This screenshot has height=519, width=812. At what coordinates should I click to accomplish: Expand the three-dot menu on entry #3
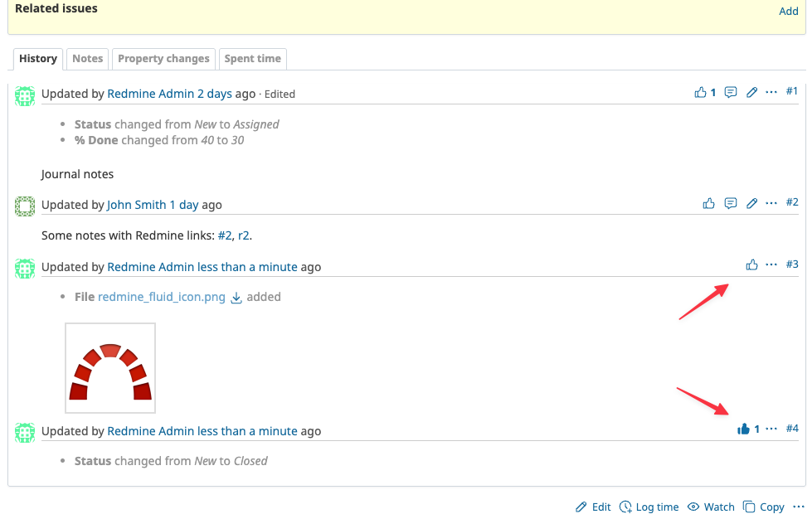771,264
